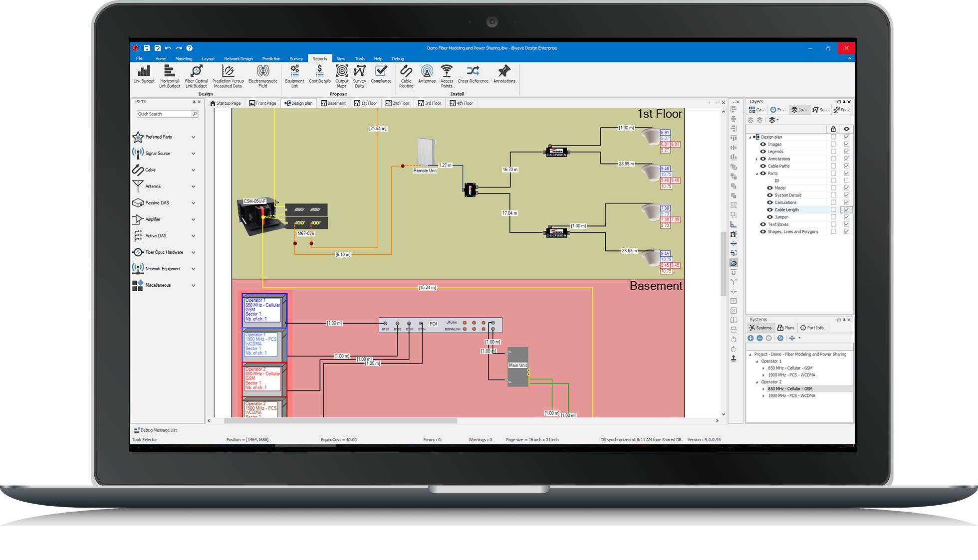Expand the Cable parts category
Image resolution: width=978 pixels, height=560 pixels.
(193, 170)
